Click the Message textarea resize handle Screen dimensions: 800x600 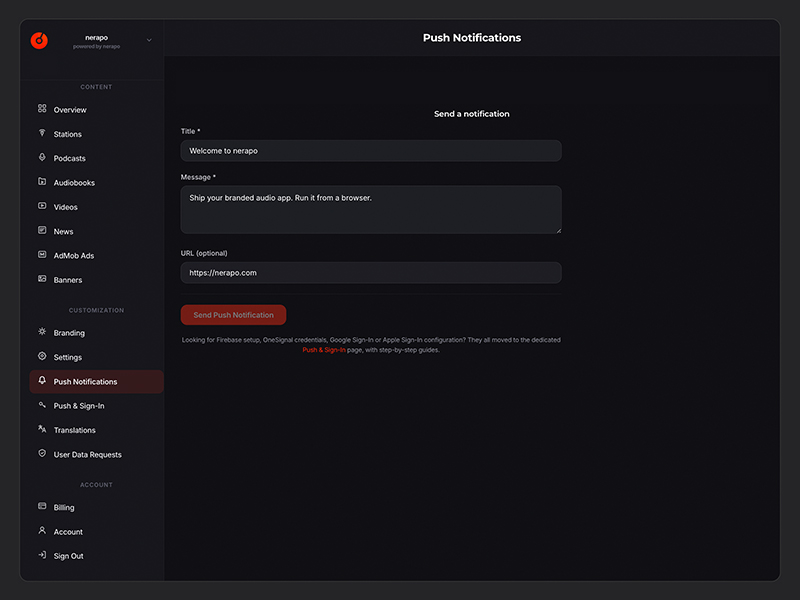tap(559, 231)
